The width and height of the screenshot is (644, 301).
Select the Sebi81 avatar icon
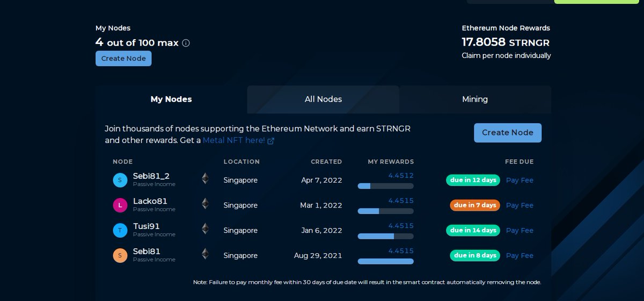click(x=120, y=255)
